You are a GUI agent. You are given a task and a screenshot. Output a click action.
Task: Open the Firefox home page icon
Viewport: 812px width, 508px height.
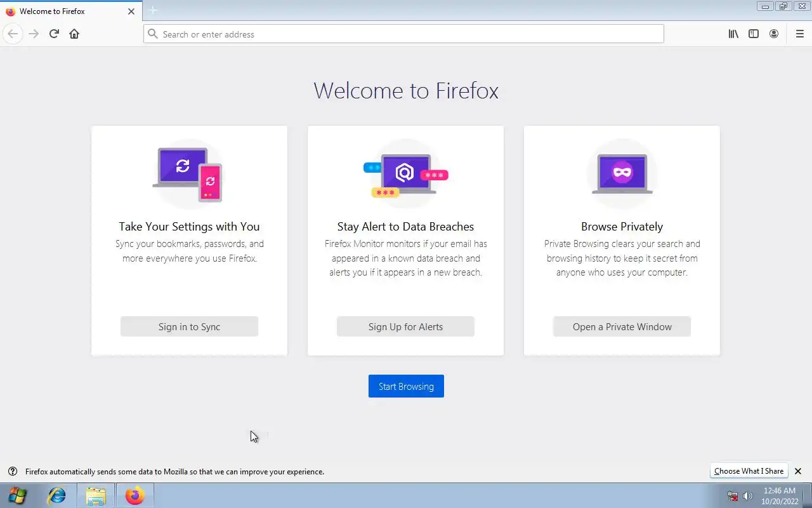tap(74, 34)
